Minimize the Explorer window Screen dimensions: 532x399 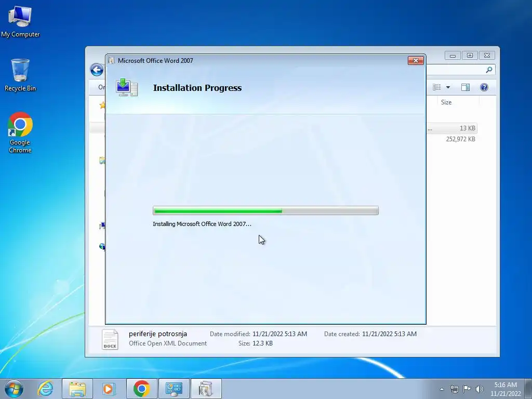(x=453, y=55)
